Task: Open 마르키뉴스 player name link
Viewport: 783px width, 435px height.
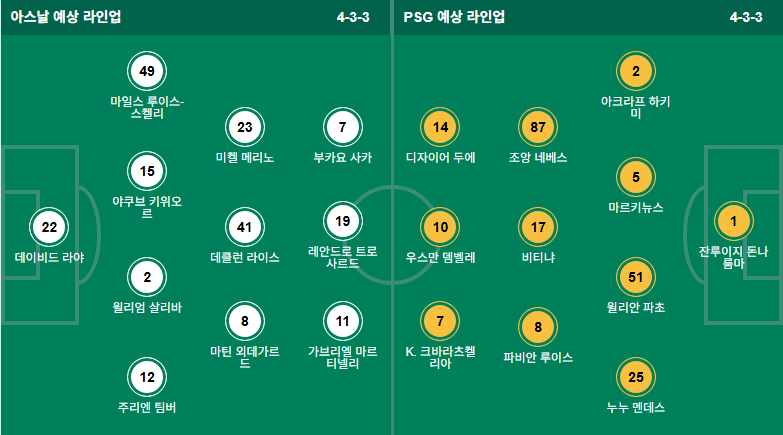Action: [636, 207]
